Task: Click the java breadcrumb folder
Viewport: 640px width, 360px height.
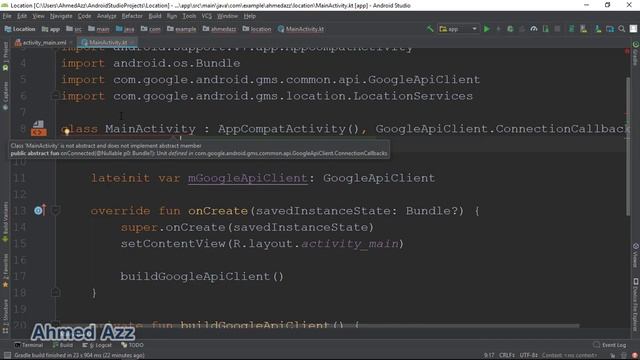Action: coord(125,29)
